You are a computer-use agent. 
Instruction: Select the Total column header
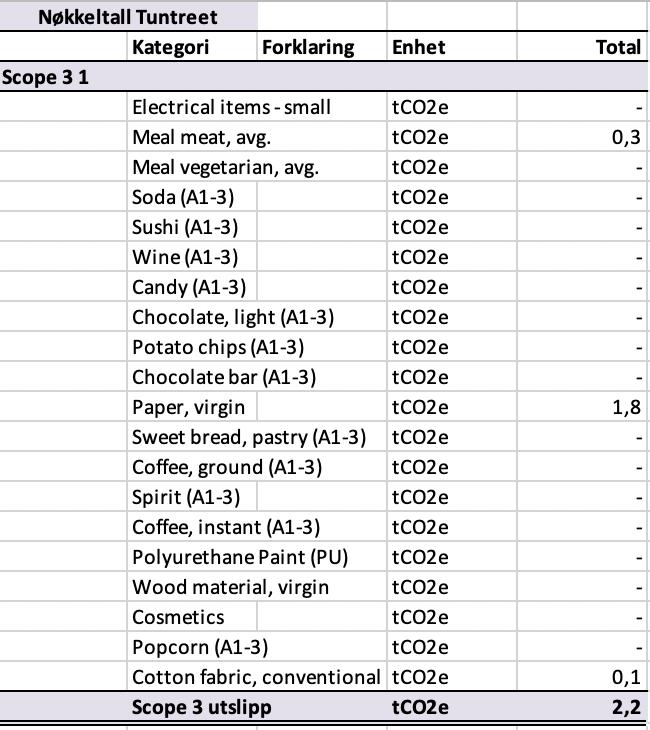(x=582, y=47)
